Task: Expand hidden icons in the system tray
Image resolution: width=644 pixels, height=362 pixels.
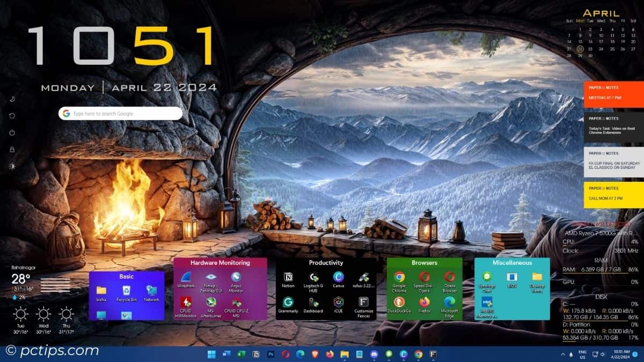Action: (x=563, y=354)
